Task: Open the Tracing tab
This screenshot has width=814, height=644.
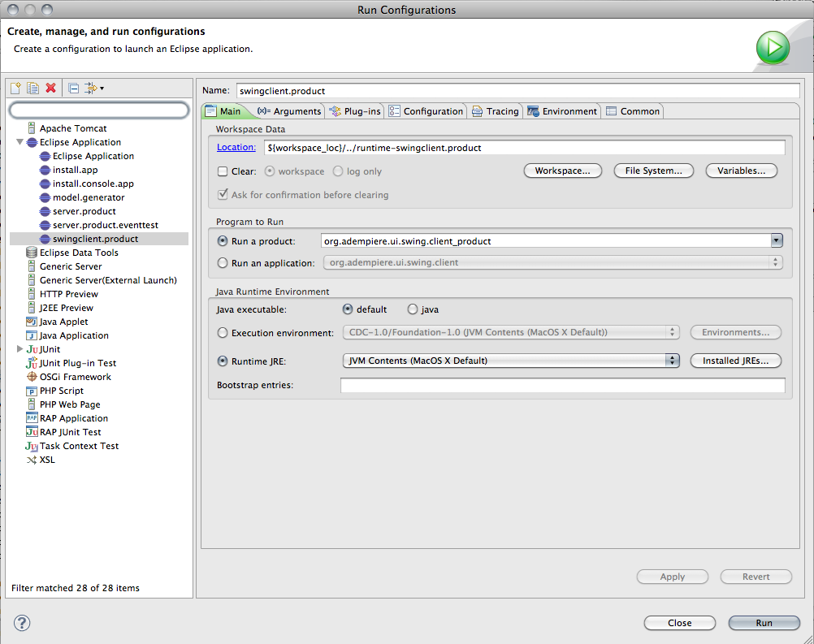Action: click(x=496, y=111)
